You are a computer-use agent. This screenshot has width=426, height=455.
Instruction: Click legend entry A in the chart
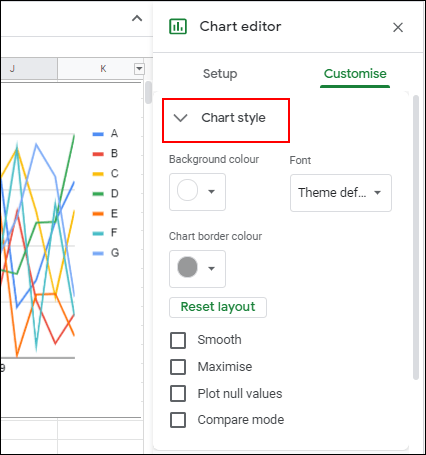tap(106, 134)
